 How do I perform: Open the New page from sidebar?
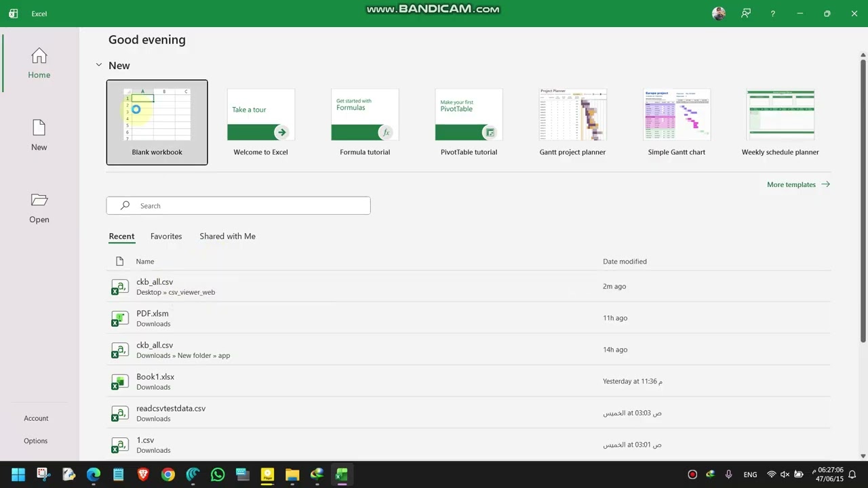click(39, 136)
